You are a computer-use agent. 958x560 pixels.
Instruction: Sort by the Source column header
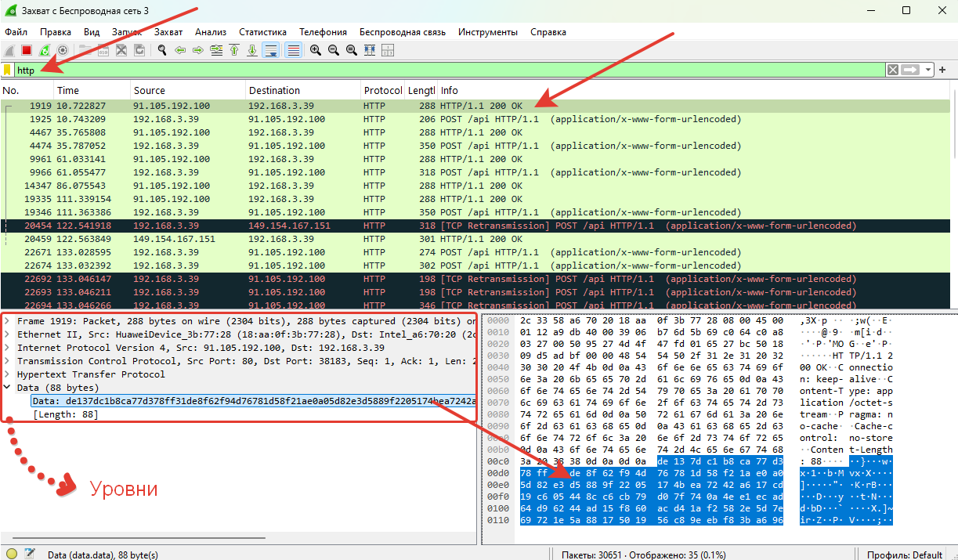click(187, 90)
